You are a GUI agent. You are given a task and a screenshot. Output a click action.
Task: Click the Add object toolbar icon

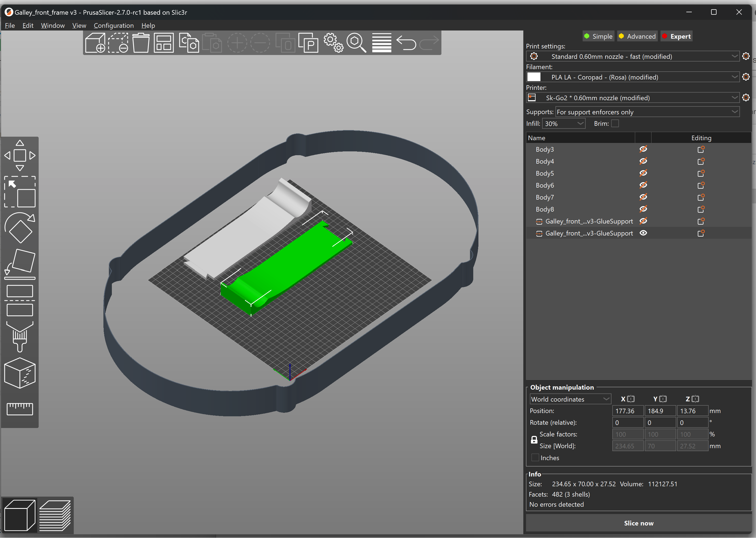(x=95, y=43)
